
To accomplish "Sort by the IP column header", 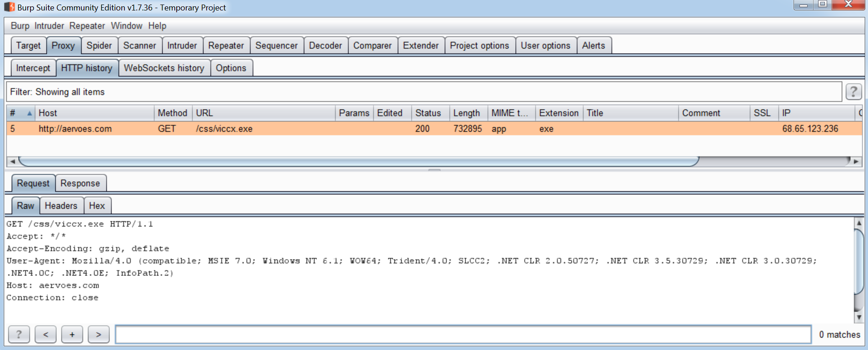I will [x=817, y=113].
